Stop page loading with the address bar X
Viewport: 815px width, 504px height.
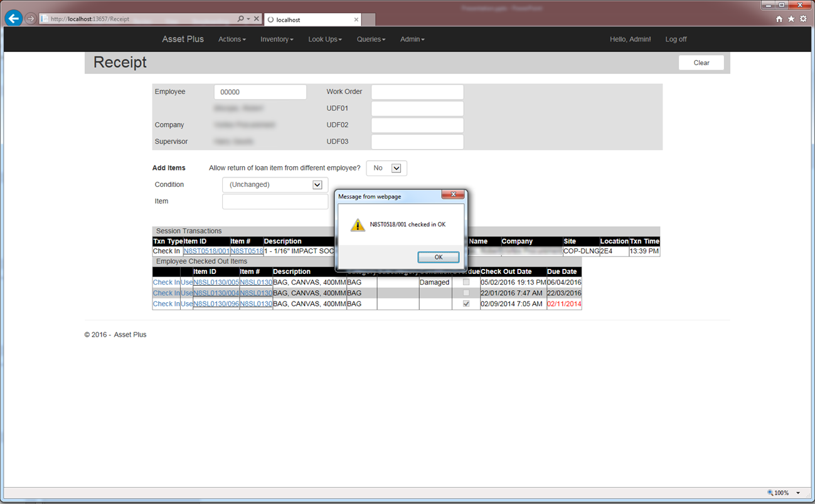(x=256, y=19)
